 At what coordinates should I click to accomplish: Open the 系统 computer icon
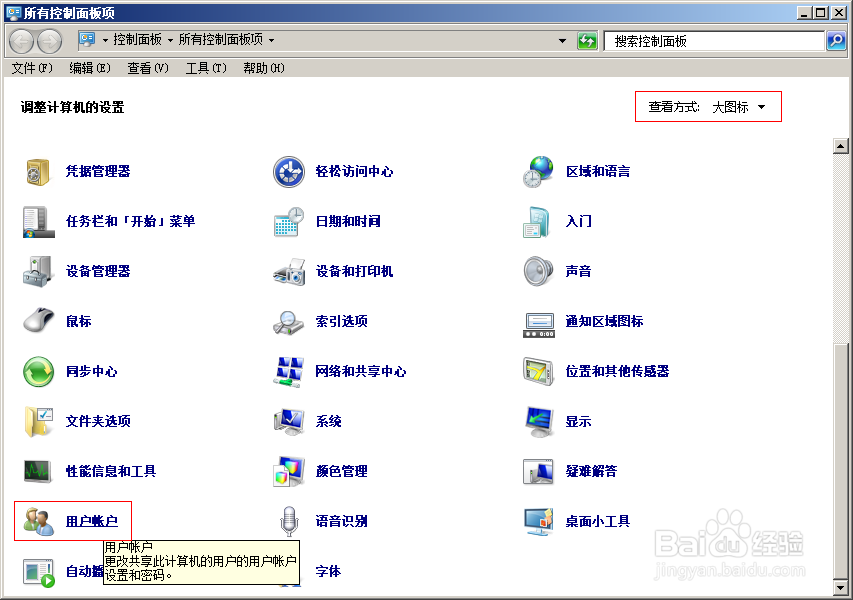point(289,422)
